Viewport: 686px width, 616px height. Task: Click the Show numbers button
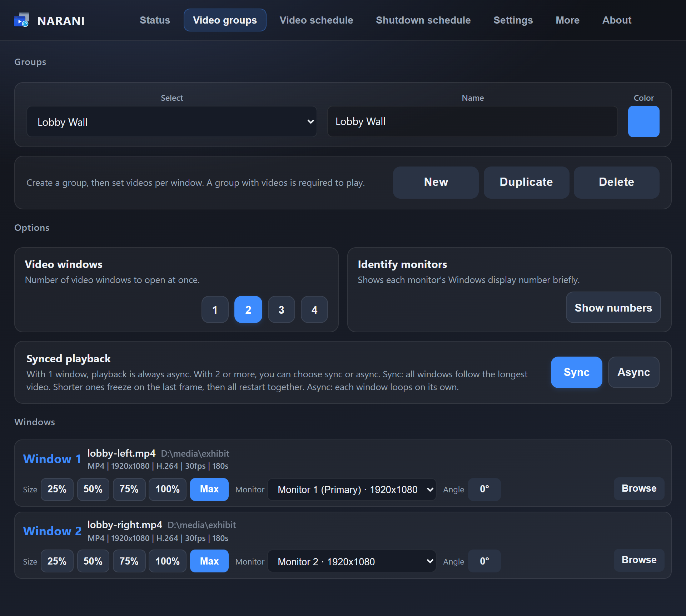pos(613,308)
